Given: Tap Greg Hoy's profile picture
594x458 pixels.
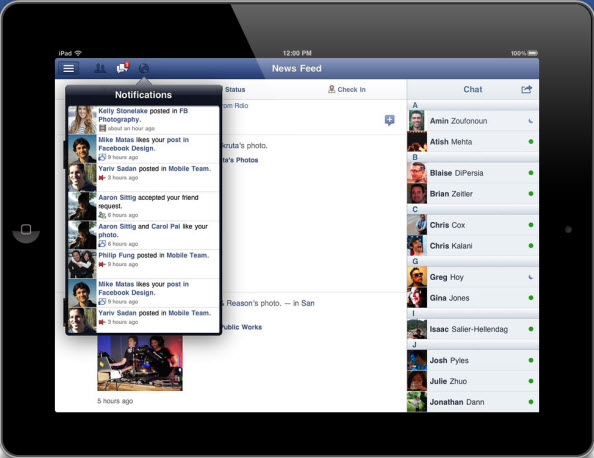Looking at the screenshot, I should (x=417, y=277).
